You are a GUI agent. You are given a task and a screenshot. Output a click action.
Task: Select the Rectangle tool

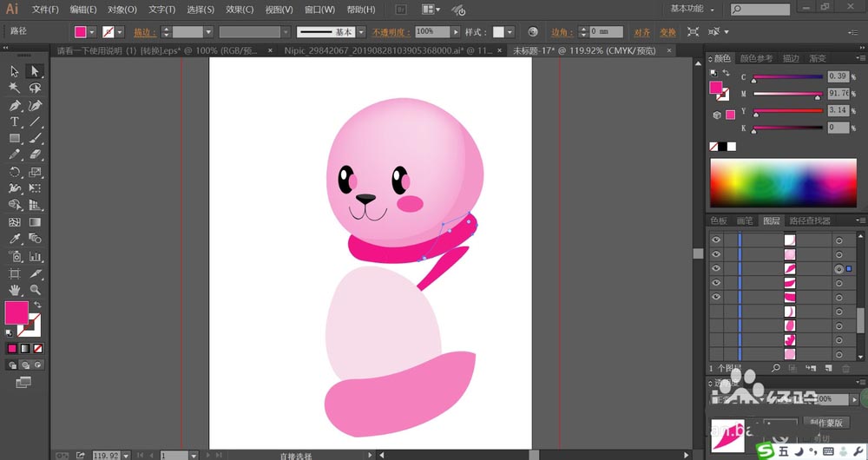click(x=15, y=139)
